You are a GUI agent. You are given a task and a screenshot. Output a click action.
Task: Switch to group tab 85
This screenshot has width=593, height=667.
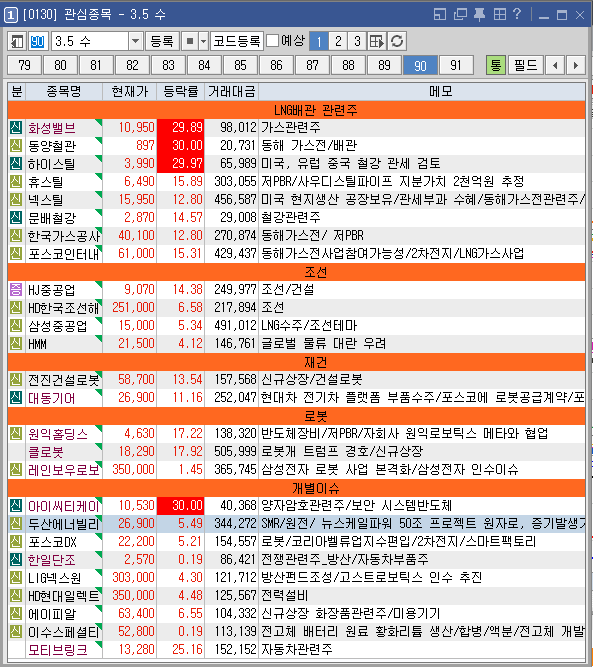tap(240, 65)
